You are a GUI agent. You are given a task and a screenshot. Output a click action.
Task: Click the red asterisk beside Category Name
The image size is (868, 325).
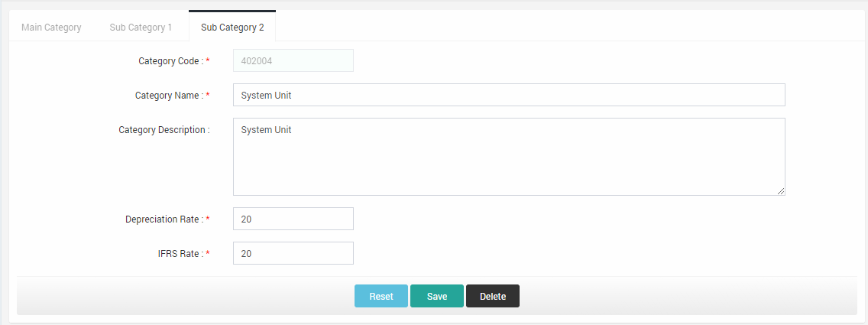tap(208, 96)
